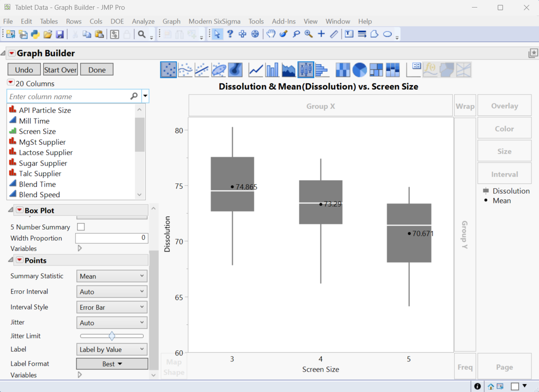Click the Overlay drop zone
Image resolution: width=539 pixels, height=392 pixels.
(504, 106)
